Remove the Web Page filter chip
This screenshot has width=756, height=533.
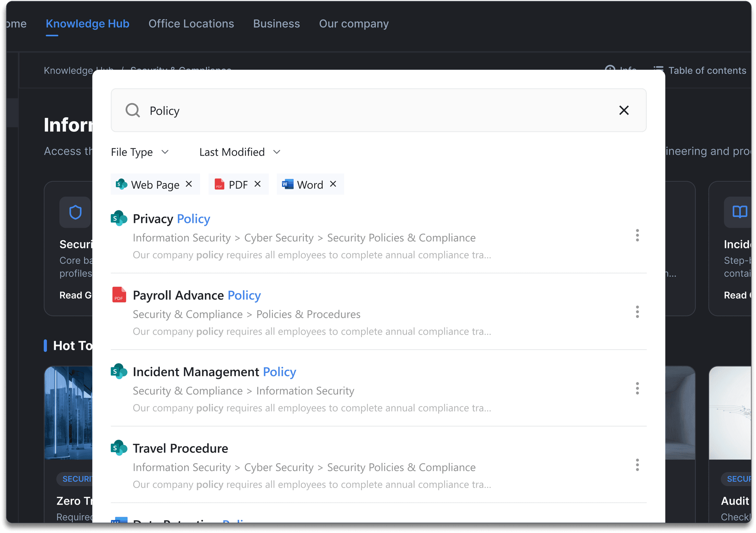point(189,184)
